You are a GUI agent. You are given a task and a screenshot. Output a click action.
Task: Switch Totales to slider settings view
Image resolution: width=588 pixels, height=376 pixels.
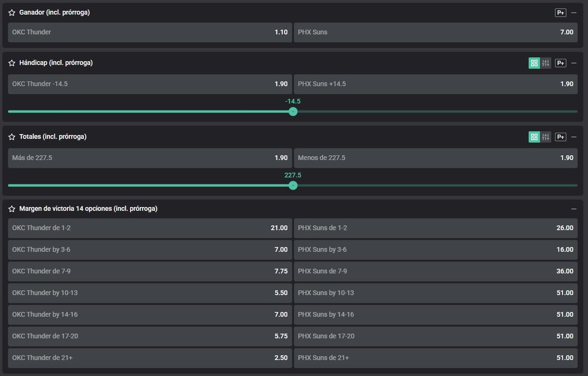pyautogui.click(x=546, y=137)
